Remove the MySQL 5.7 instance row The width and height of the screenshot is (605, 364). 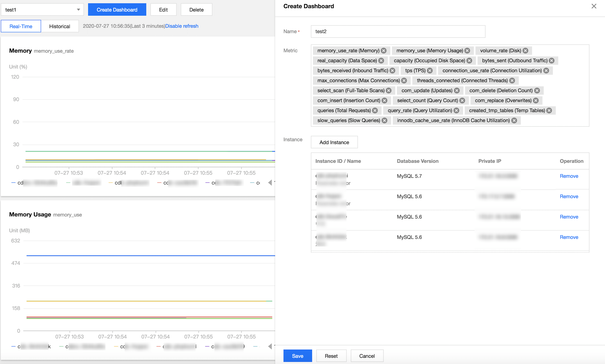coord(569,176)
